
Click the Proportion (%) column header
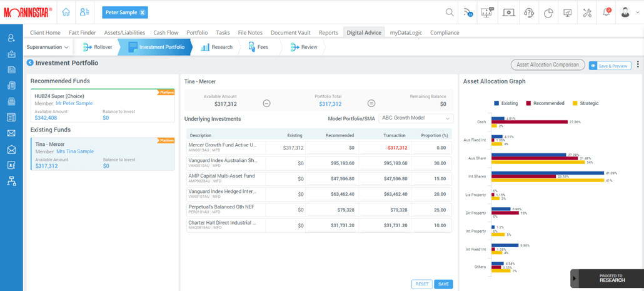[x=434, y=135]
